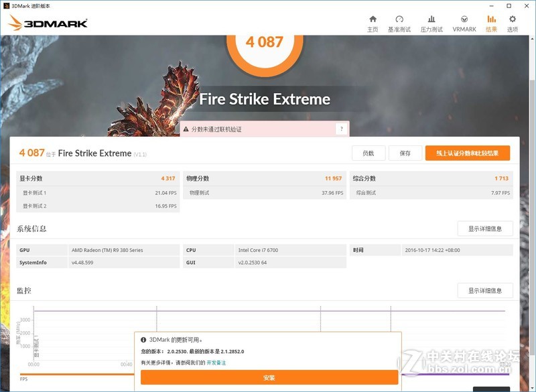Open the release notes (开发备注) link
This screenshot has height=392, width=536.
(216, 363)
